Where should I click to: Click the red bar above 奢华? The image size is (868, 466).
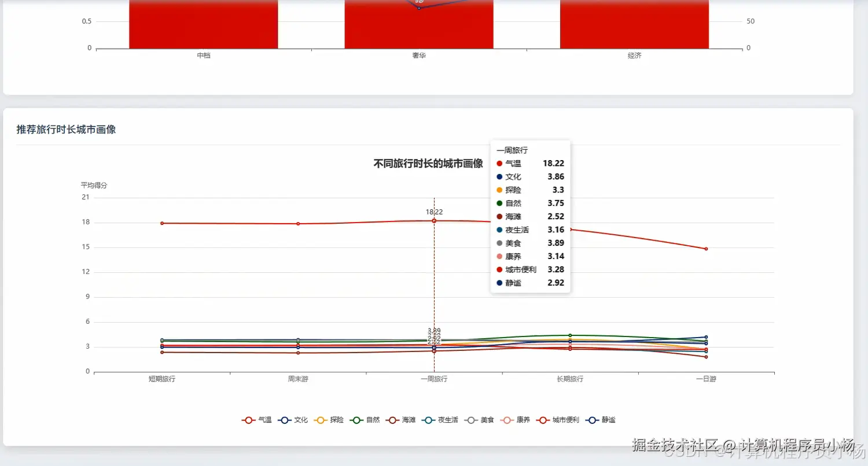point(419,24)
